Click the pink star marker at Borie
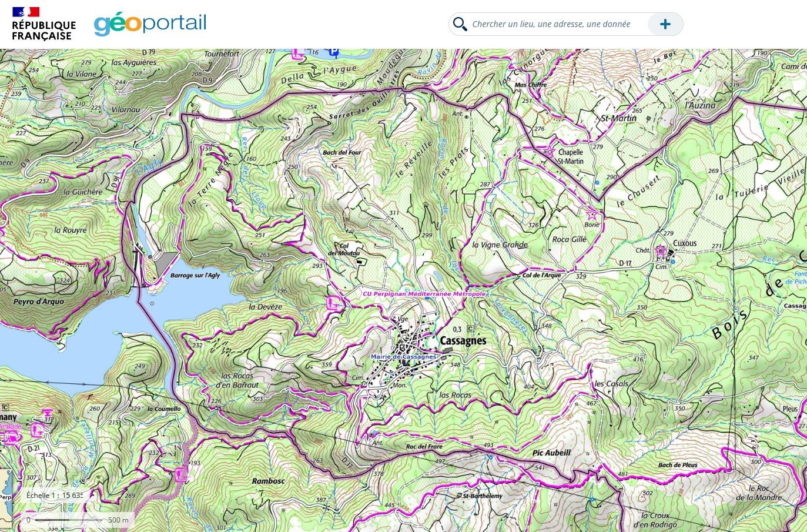The height and width of the screenshot is (532, 807). (592, 214)
